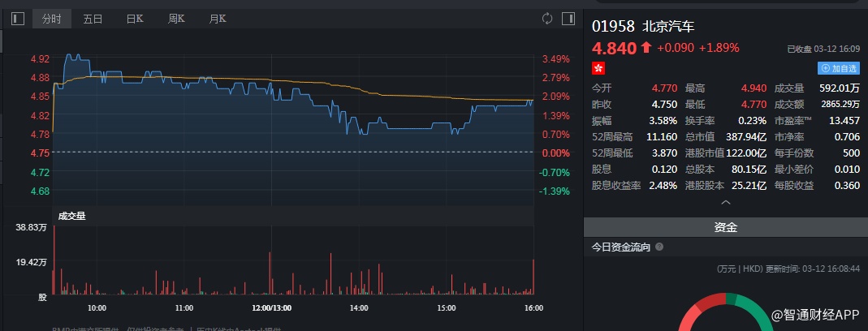The height and width of the screenshot is (331, 868).
Task: Click the info icon beside 今日资金流向
Action: pos(659,247)
